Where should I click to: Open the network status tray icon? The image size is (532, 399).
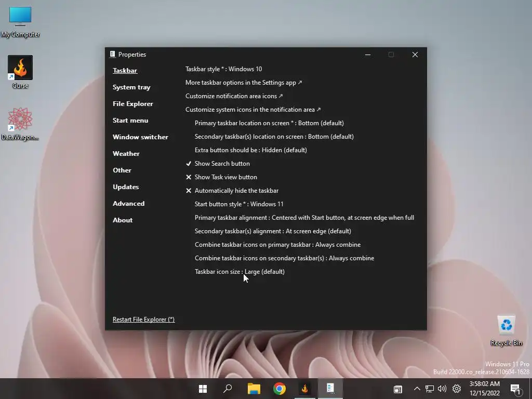[x=430, y=389]
